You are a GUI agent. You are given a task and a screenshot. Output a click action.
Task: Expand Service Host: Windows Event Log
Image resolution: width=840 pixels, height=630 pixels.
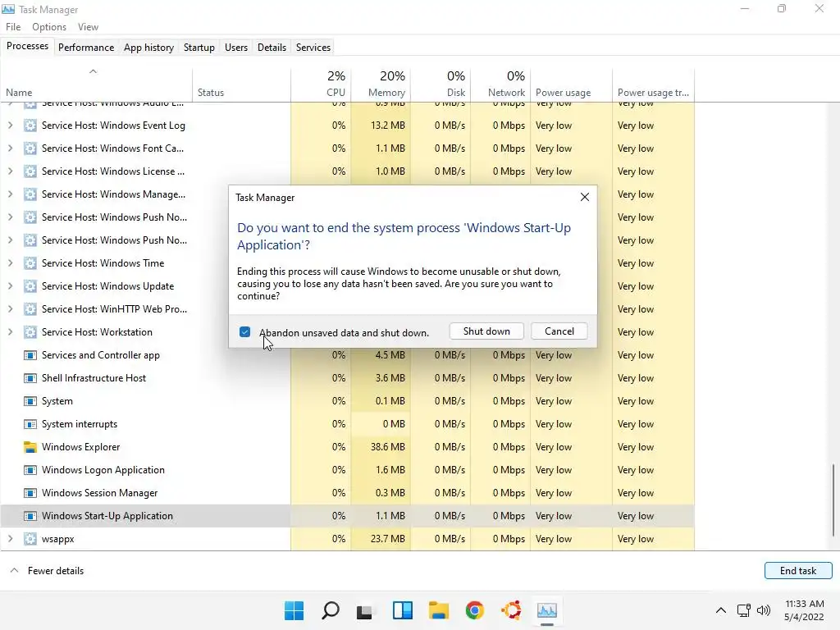coord(10,126)
